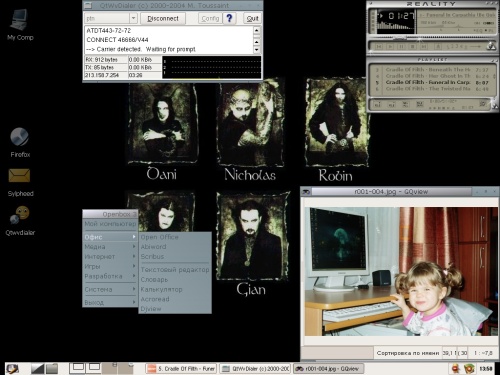Click the 13:58 clock on the taskbar
Image resolution: width=500 pixels, height=375 pixels.
pyautogui.click(x=486, y=369)
